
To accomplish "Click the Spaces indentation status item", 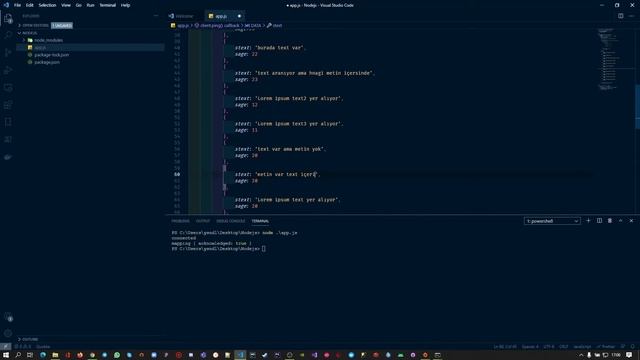I will click(x=530, y=347).
